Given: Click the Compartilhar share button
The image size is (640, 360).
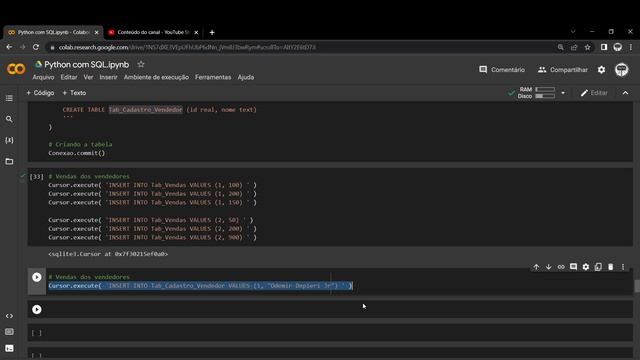Looking at the screenshot, I should coord(563,70).
